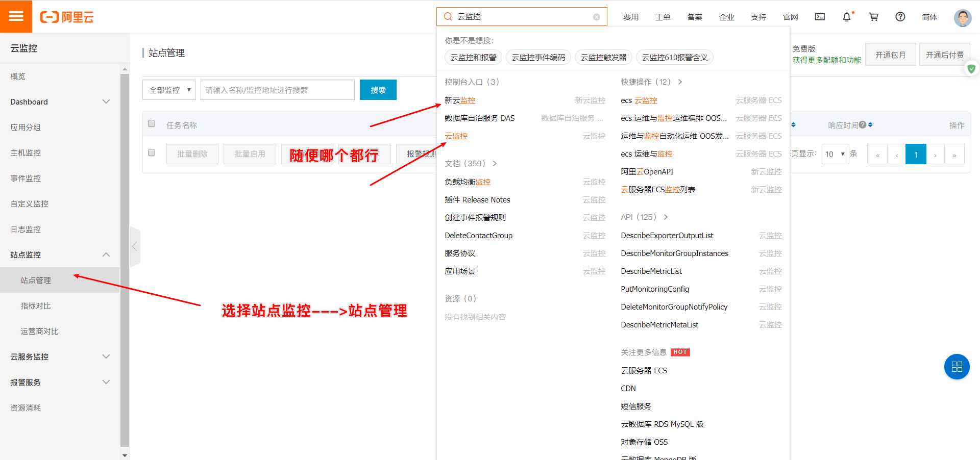Check the checkbox beside 批量删除
The height and width of the screenshot is (460, 980).
click(x=152, y=152)
